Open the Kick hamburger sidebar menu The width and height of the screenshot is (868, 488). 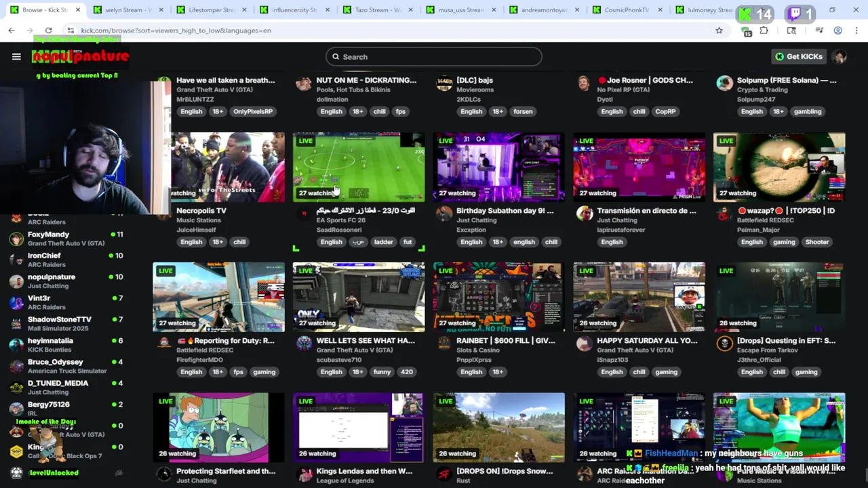[x=16, y=57]
